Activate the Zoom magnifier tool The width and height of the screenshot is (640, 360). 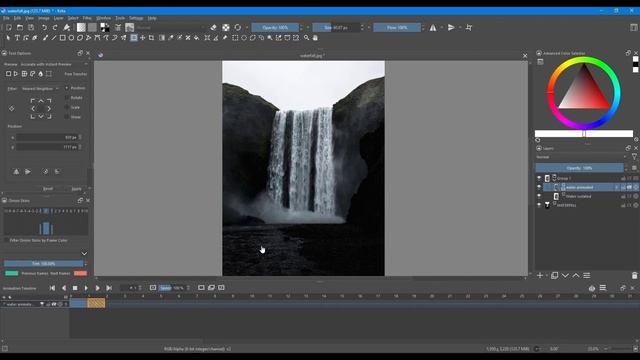(x=307, y=38)
